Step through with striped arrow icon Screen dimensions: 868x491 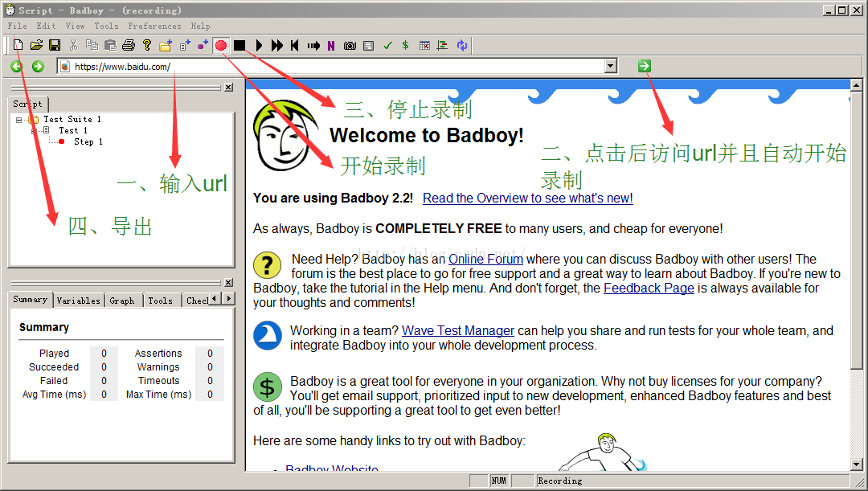[313, 45]
